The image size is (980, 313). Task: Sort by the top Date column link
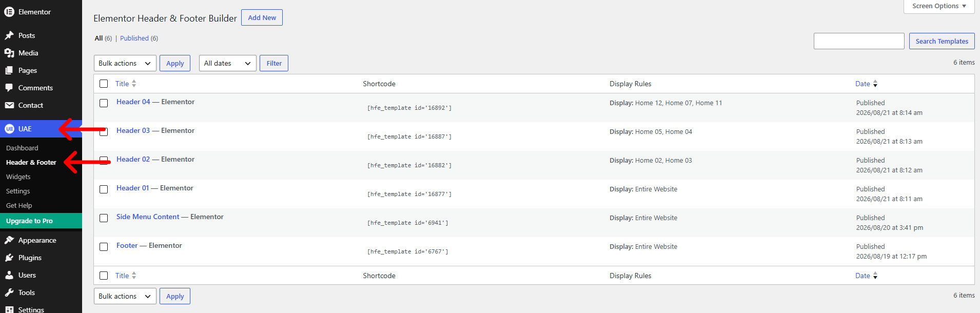(863, 84)
